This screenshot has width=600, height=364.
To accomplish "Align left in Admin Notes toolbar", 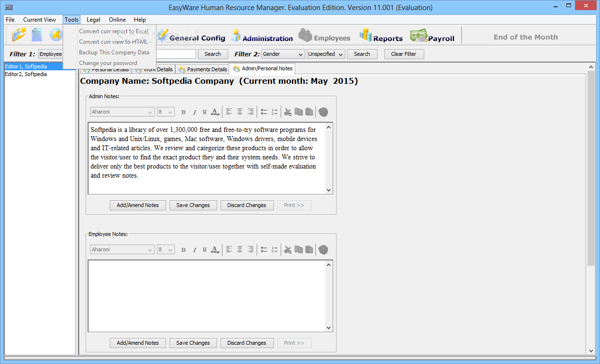I will 229,112.
